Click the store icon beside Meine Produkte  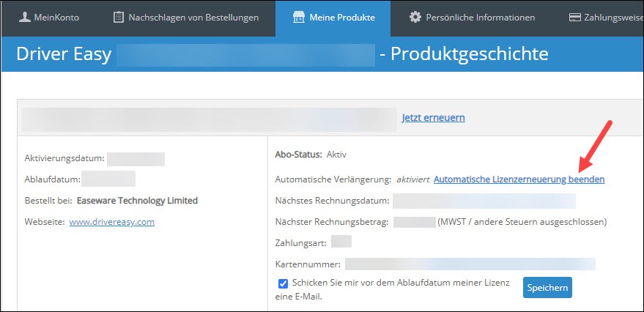[x=299, y=18]
